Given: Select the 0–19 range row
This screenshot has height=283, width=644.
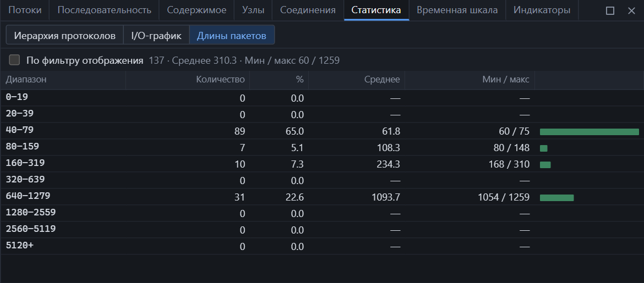Looking at the screenshot, I should (322, 98).
